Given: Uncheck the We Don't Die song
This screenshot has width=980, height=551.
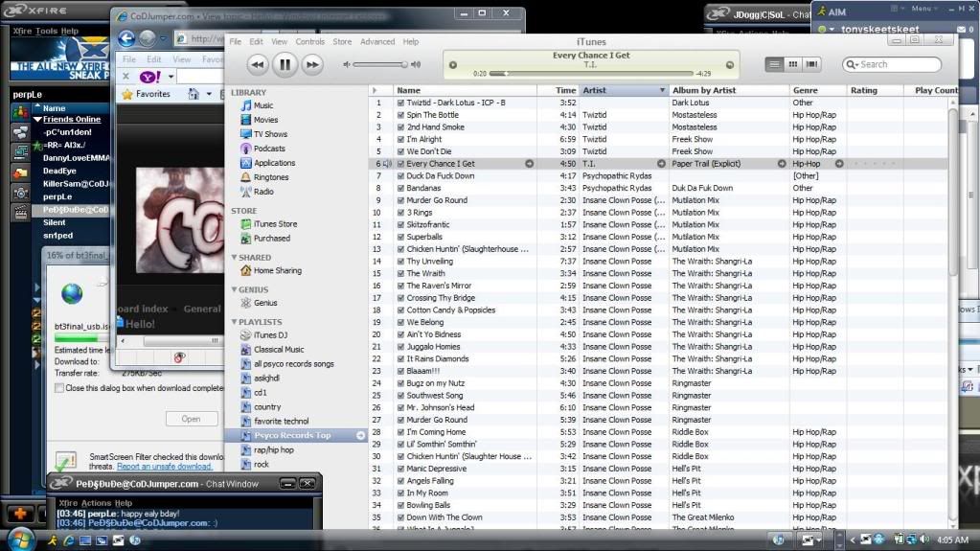Looking at the screenshot, I should 400,152.
